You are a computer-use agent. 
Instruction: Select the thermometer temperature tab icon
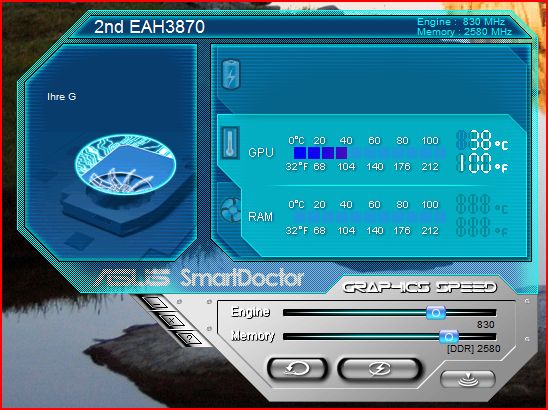pyautogui.click(x=230, y=143)
